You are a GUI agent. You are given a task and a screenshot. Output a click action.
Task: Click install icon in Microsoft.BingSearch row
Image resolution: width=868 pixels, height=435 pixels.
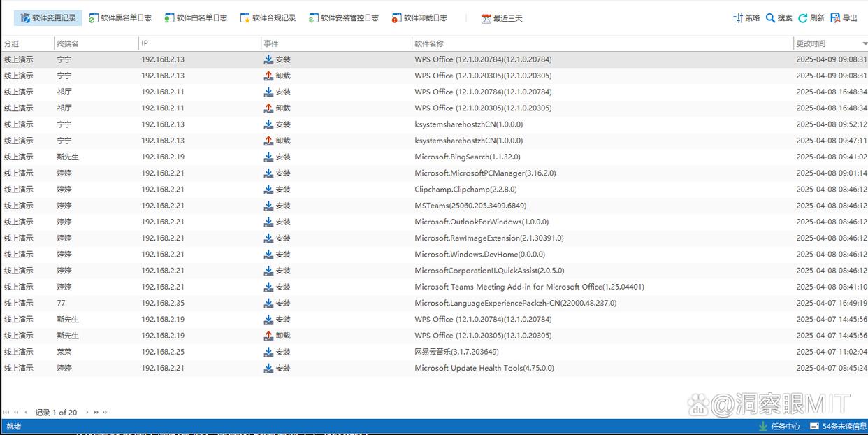268,157
